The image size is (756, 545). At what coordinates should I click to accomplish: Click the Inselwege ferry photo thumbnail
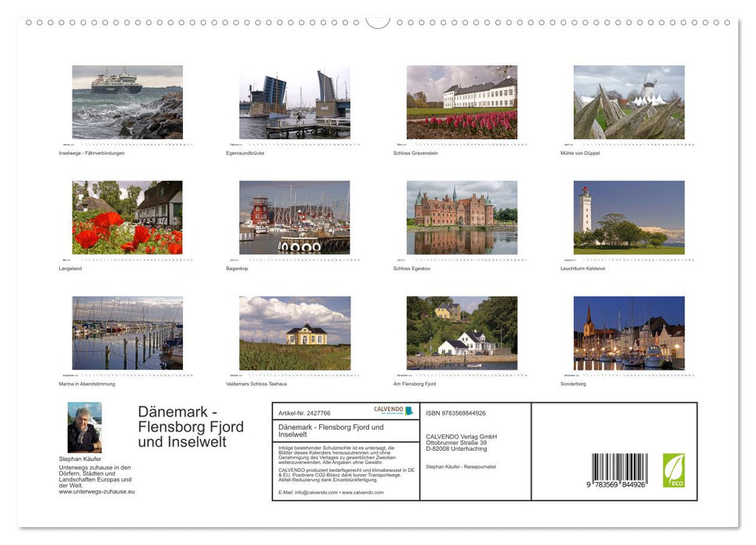127,102
